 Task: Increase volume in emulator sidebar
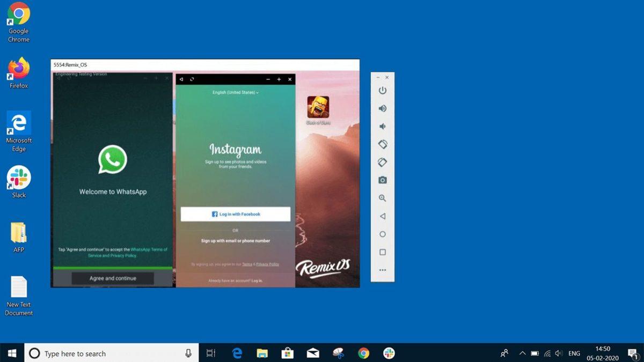[382, 108]
